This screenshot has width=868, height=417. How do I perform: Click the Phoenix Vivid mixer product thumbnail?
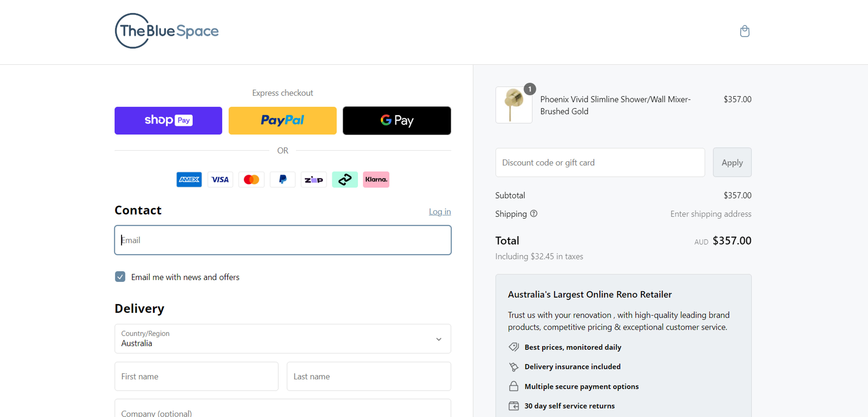point(514,105)
